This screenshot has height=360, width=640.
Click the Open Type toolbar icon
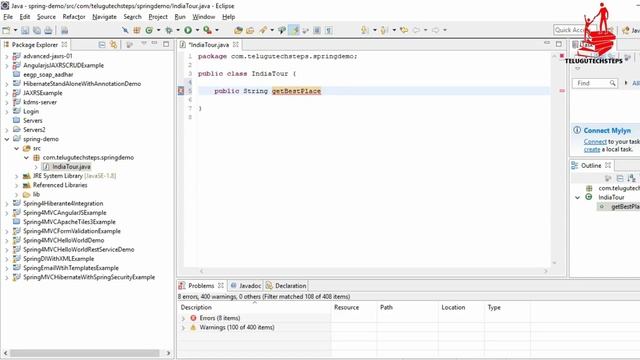click(x=238, y=30)
